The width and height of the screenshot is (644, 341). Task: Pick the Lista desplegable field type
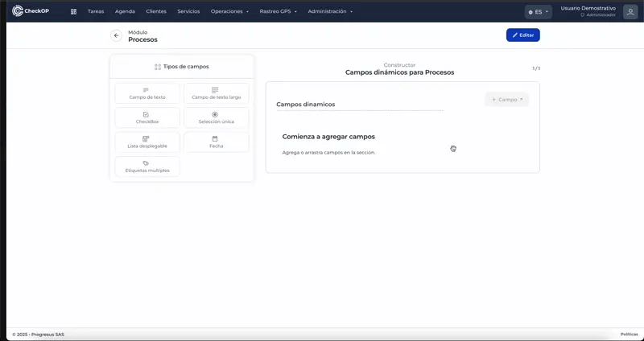pyautogui.click(x=147, y=142)
